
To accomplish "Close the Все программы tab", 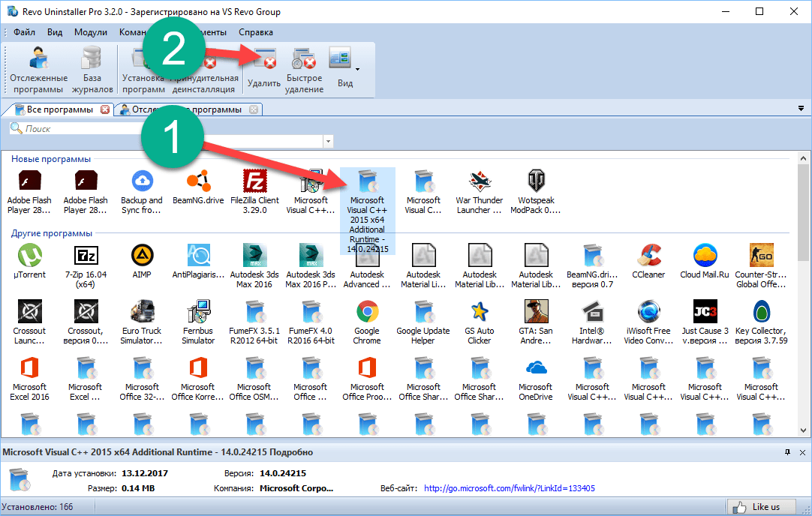I will pos(105,109).
